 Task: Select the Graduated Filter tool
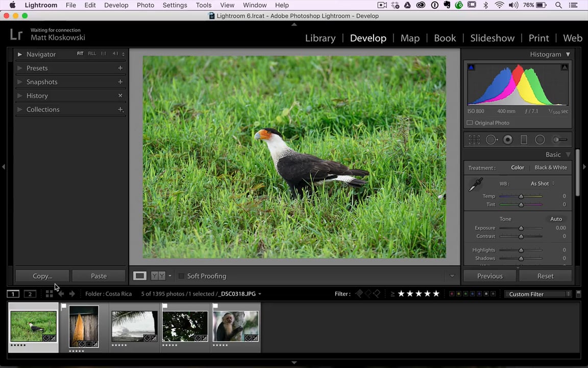point(524,140)
